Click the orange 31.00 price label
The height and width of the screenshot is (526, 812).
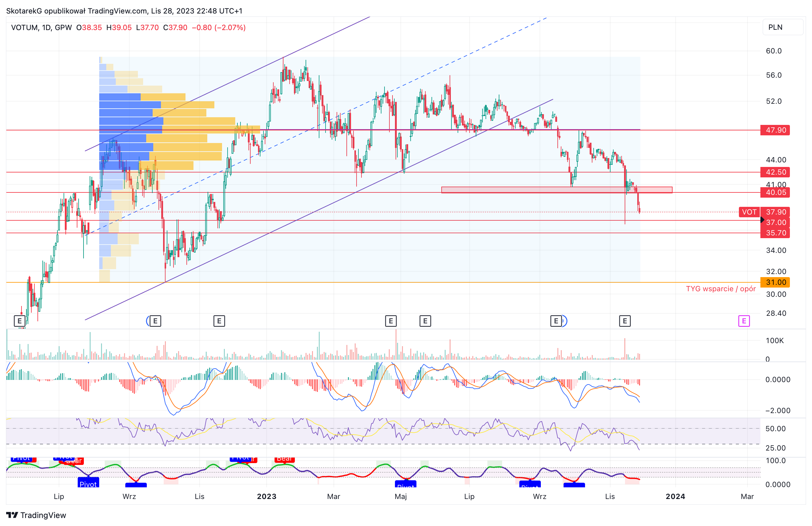pyautogui.click(x=775, y=282)
